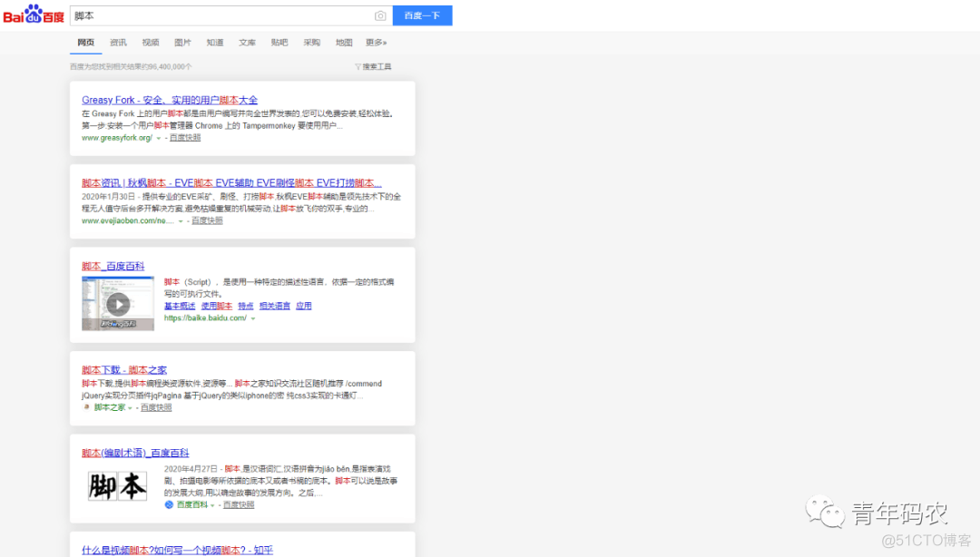Click the 脚本之家 site favicon

pyautogui.click(x=86, y=407)
